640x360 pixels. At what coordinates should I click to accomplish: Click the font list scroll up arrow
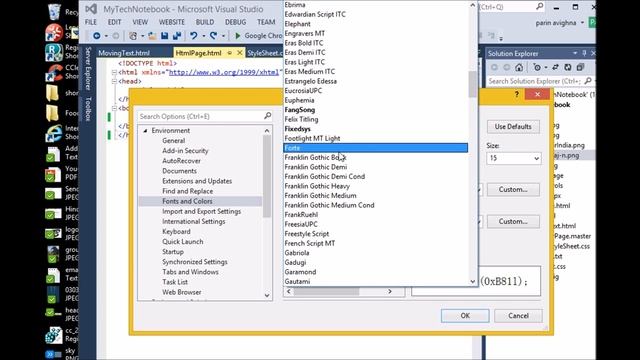tap(473, 5)
